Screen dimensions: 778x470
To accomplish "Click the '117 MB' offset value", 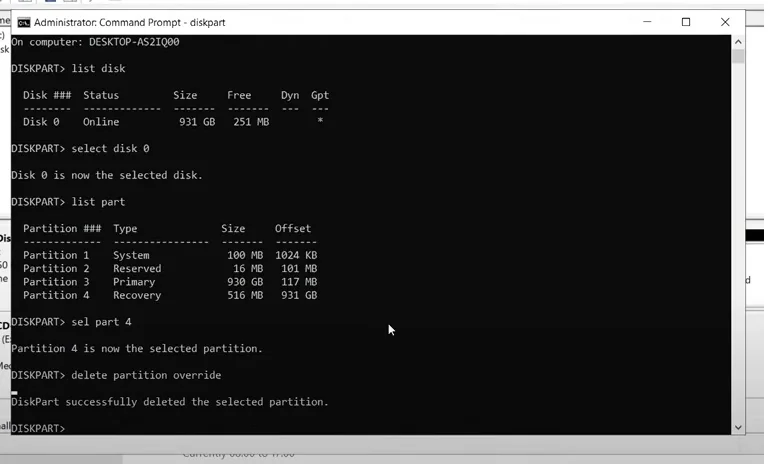I will 299,282.
